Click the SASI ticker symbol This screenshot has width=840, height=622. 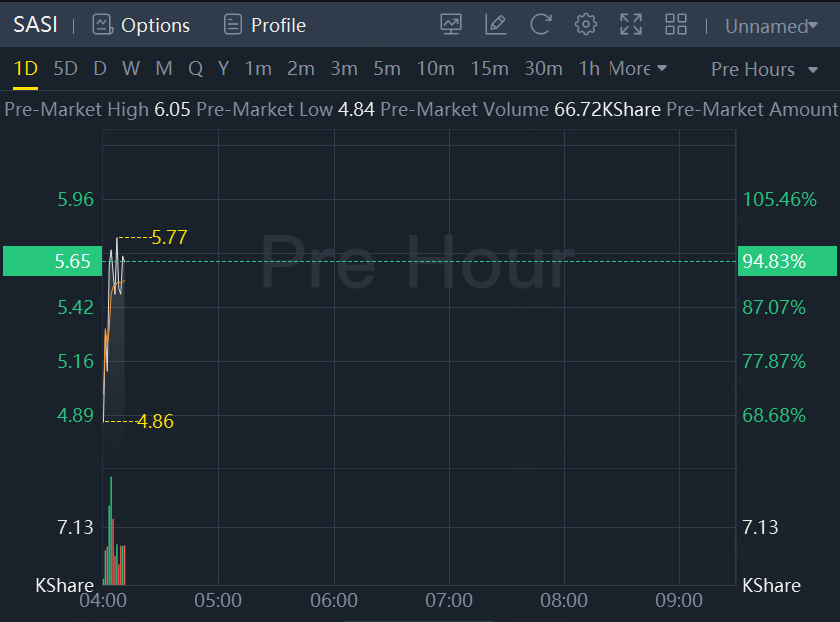pyautogui.click(x=35, y=25)
